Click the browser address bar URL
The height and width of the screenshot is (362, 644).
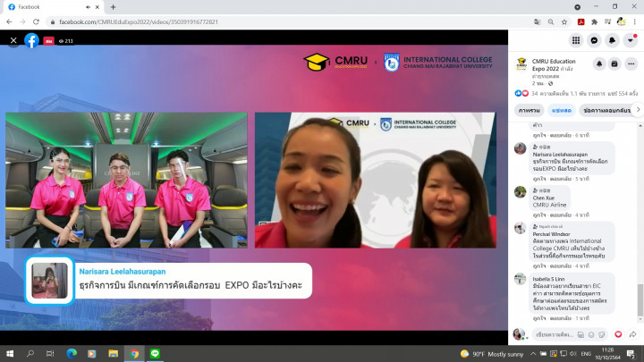pyautogui.click(x=139, y=21)
